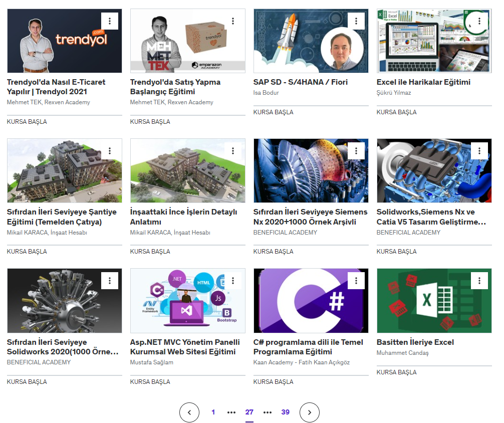Go to previous page arrow
Image resolution: width=504 pixels, height=423 pixels.
189,412
